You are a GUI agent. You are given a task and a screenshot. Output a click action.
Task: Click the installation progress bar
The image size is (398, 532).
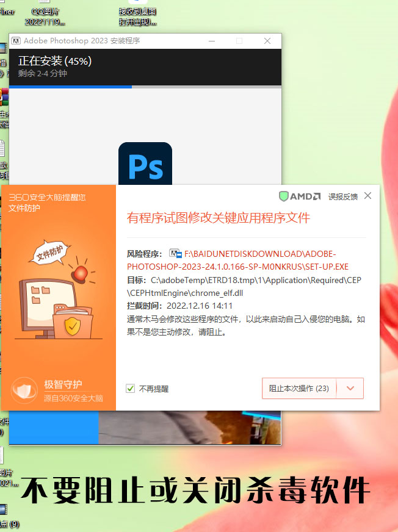point(145,87)
